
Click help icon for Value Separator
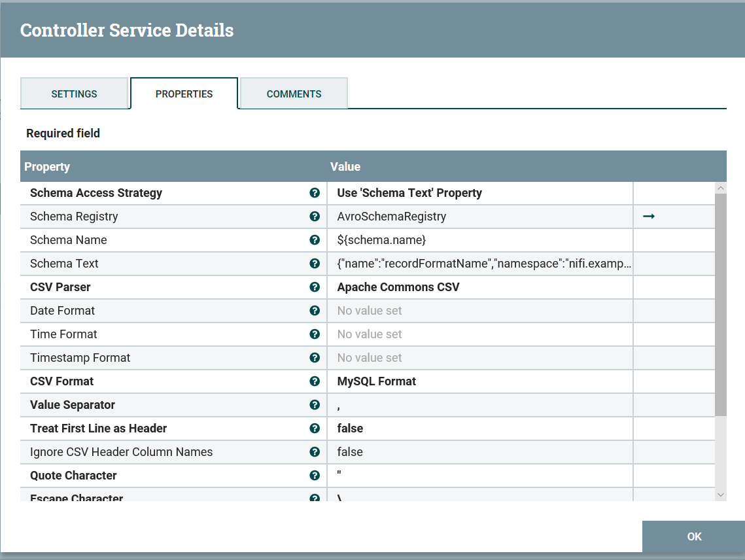(315, 405)
